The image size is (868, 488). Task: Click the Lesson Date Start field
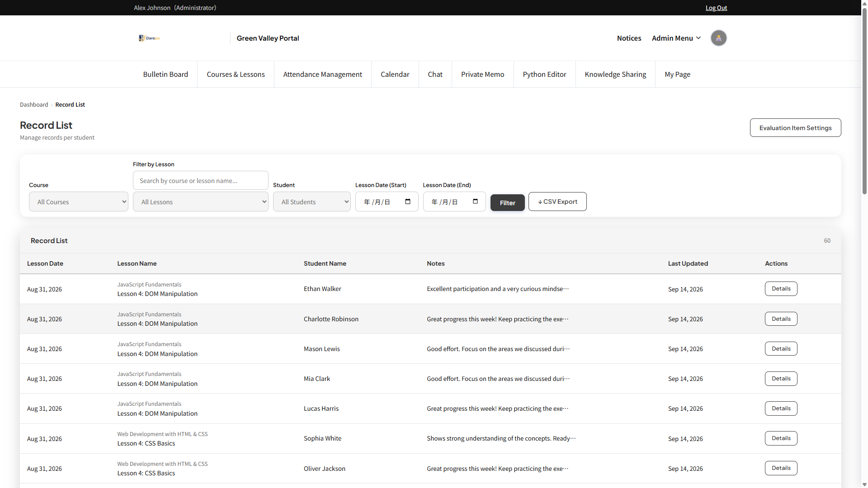pos(387,202)
